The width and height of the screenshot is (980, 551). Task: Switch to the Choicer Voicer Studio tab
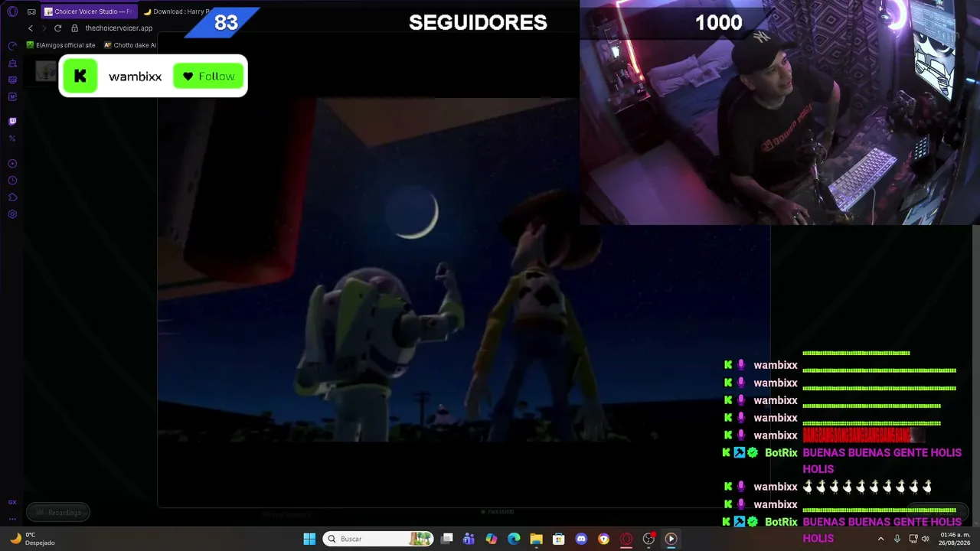coord(89,11)
